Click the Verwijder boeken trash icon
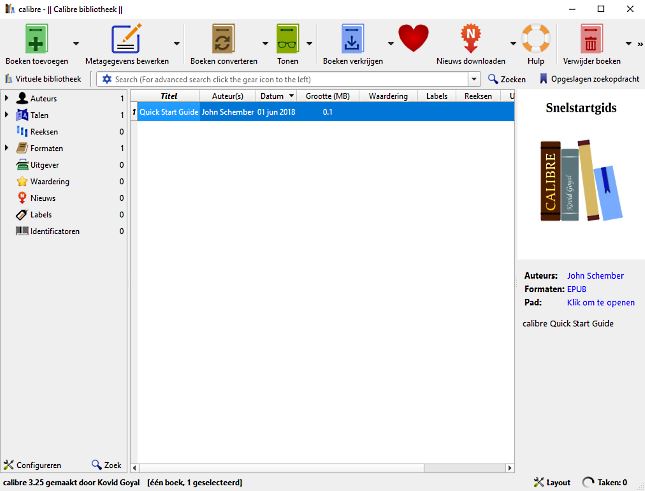This screenshot has width=645, height=491. (592, 39)
